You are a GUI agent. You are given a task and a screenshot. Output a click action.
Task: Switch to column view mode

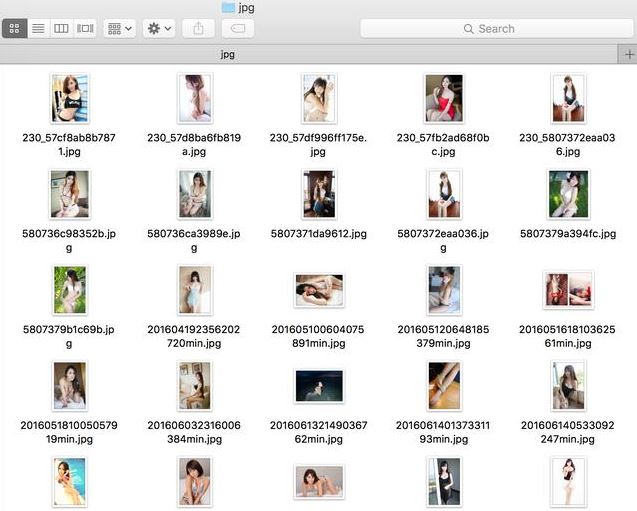[61, 28]
